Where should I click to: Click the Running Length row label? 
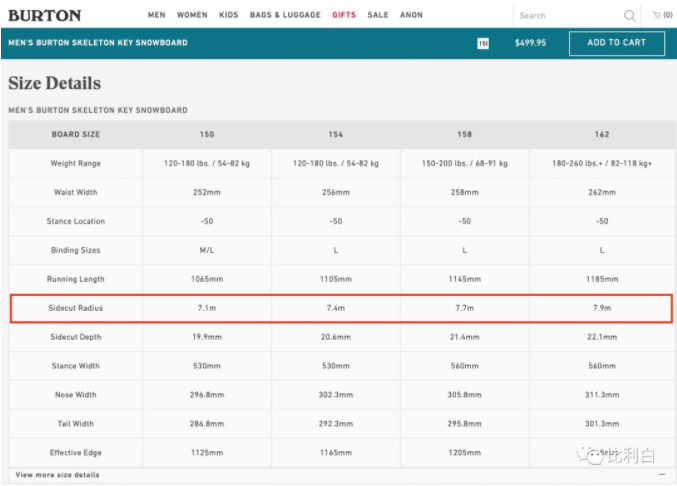(x=76, y=279)
